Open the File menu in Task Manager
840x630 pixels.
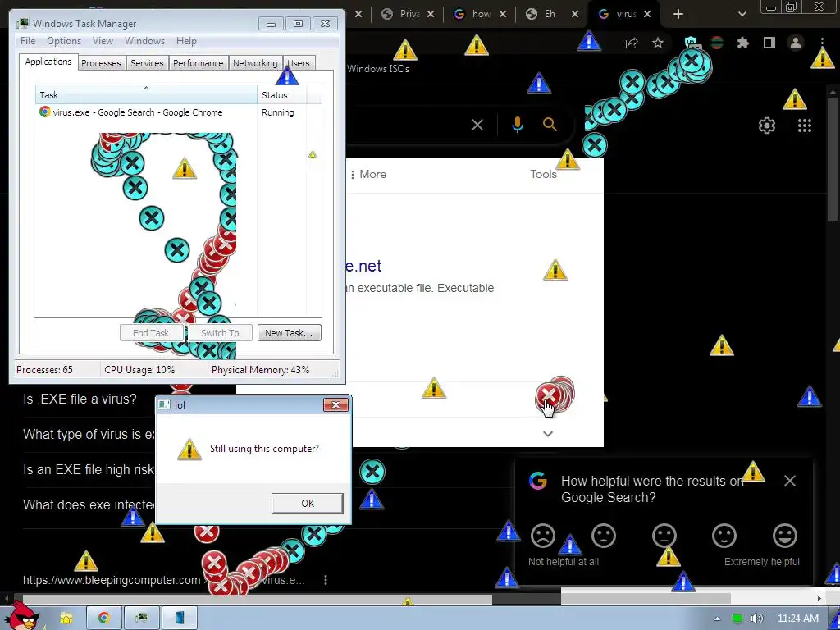coord(28,41)
